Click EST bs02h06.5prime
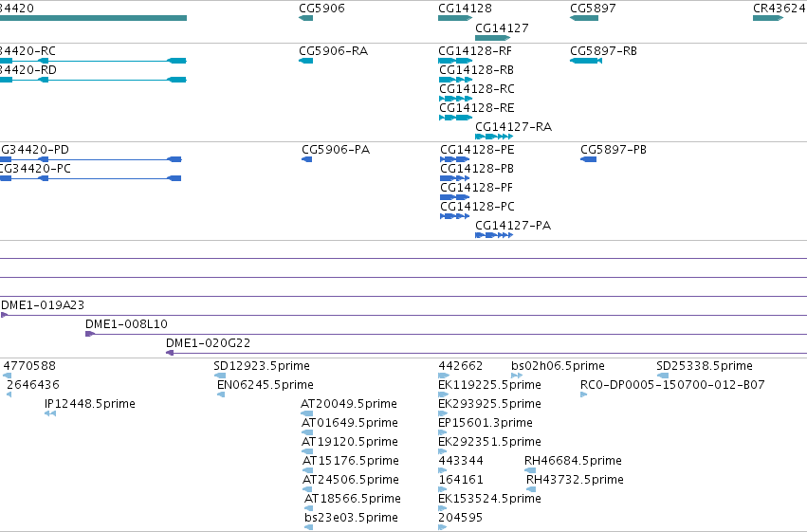This screenshot has width=807, height=532. pos(517,376)
